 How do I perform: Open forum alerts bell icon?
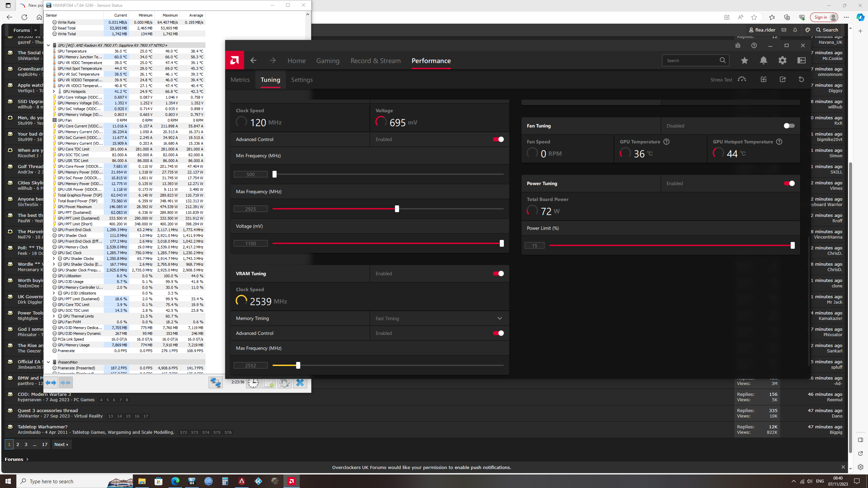pyautogui.click(x=795, y=30)
